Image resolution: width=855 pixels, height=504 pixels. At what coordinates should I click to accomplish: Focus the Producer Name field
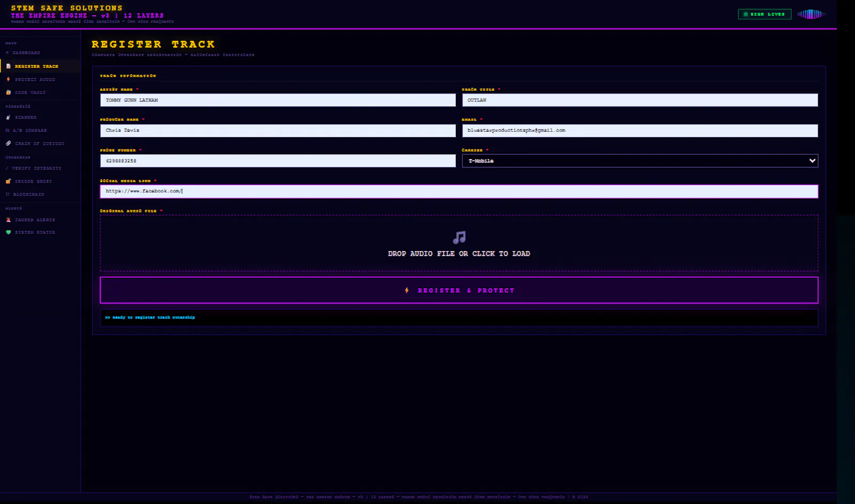[x=278, y=131]
